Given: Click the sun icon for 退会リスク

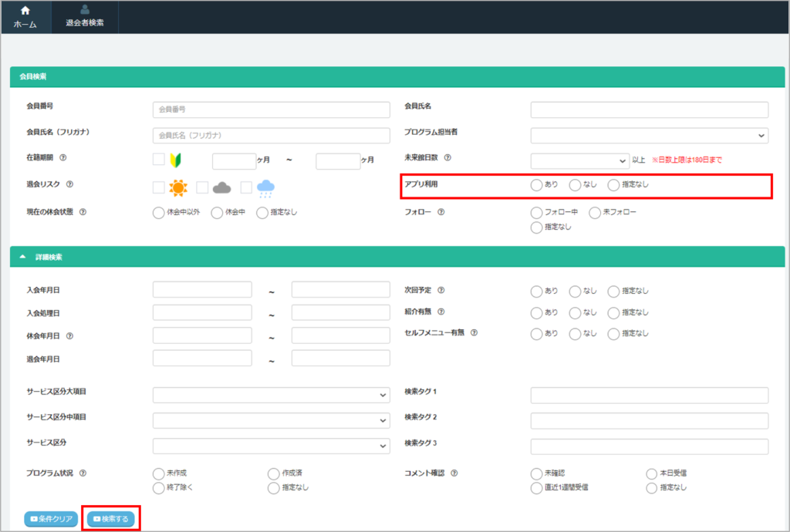Looking at the screenshot, I should point(178,187).
